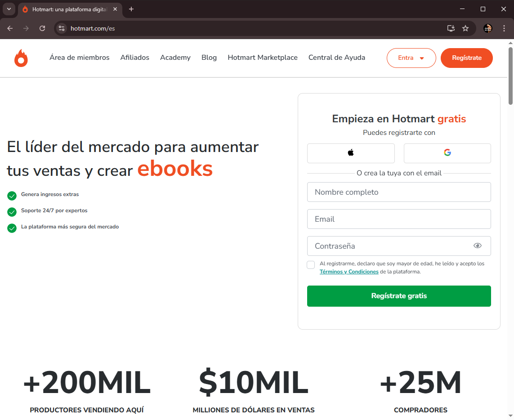Click 'Soporte 24/7 por expertos' text
The height and width of the screenshot is (420, 514).
tap(54, 210)
